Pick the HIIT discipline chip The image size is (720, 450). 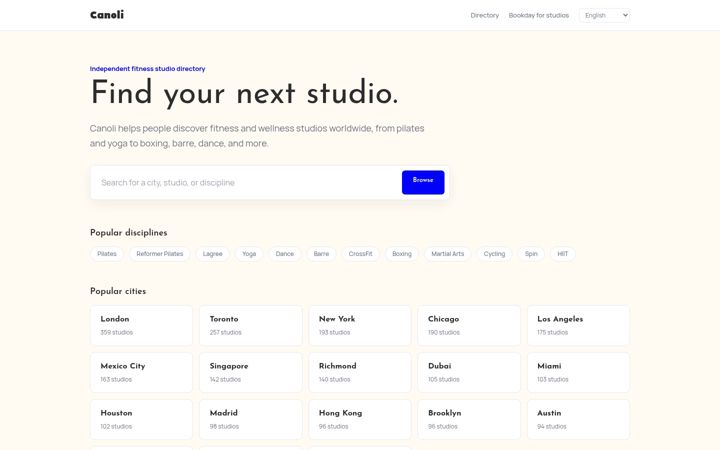pyautogui.click(x=563, y=254)
